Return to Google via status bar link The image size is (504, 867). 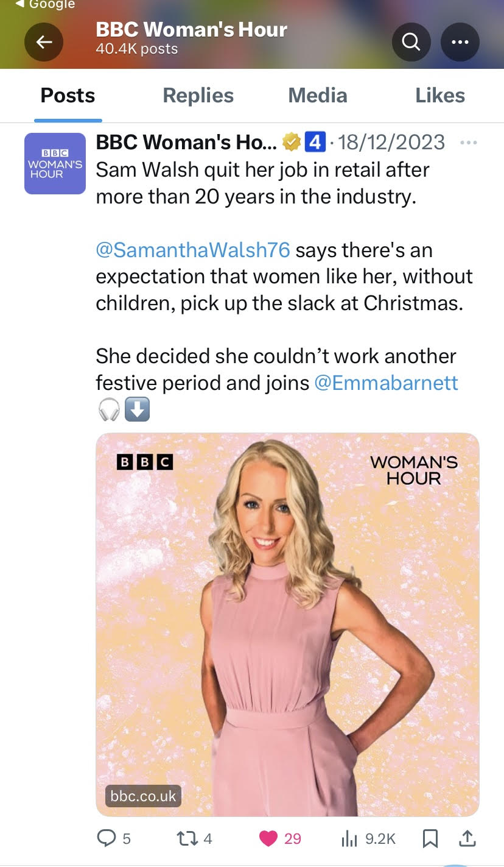45,5
